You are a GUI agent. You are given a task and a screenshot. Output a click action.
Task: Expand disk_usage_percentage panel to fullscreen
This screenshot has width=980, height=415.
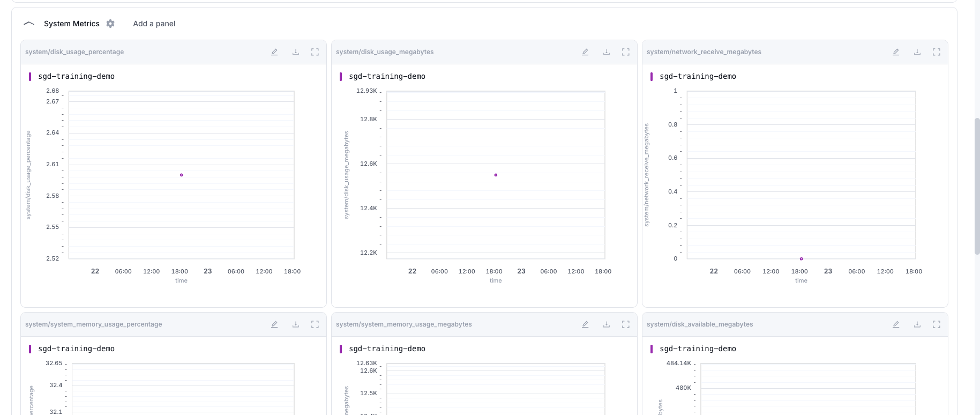pyautogui.click(x=315, y=52)
